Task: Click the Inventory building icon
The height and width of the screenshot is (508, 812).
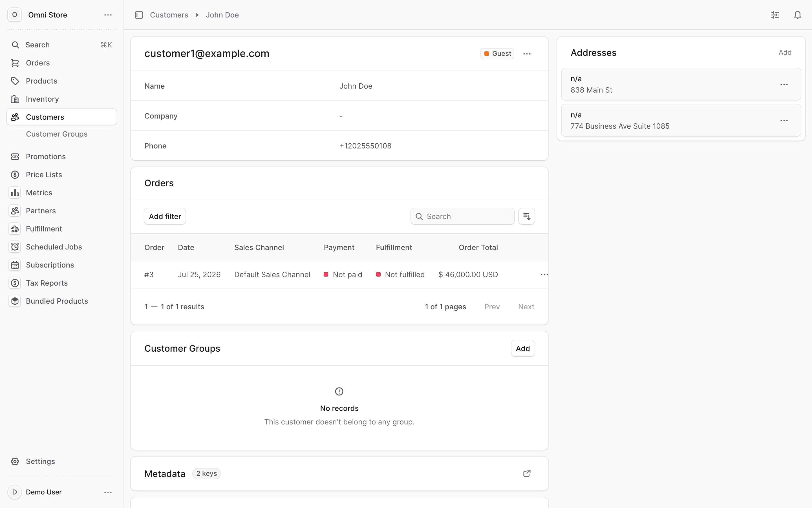Action: (x=15, y=99)
